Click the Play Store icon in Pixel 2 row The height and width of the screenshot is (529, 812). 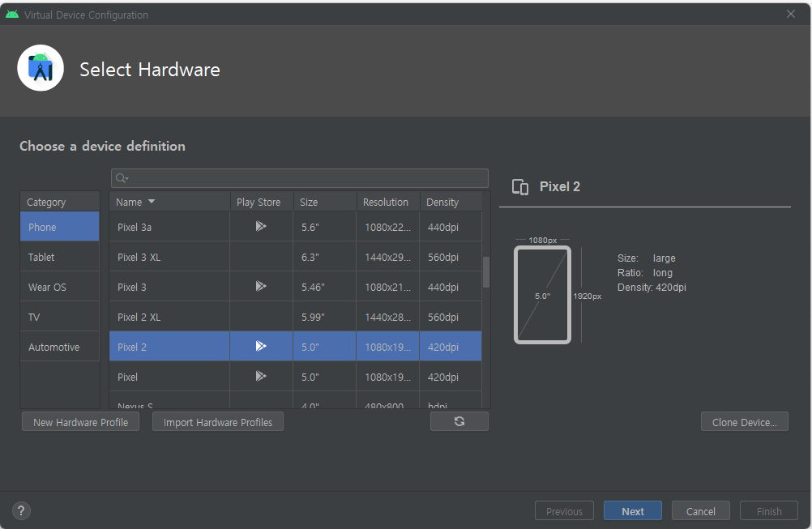click(261, 346)
